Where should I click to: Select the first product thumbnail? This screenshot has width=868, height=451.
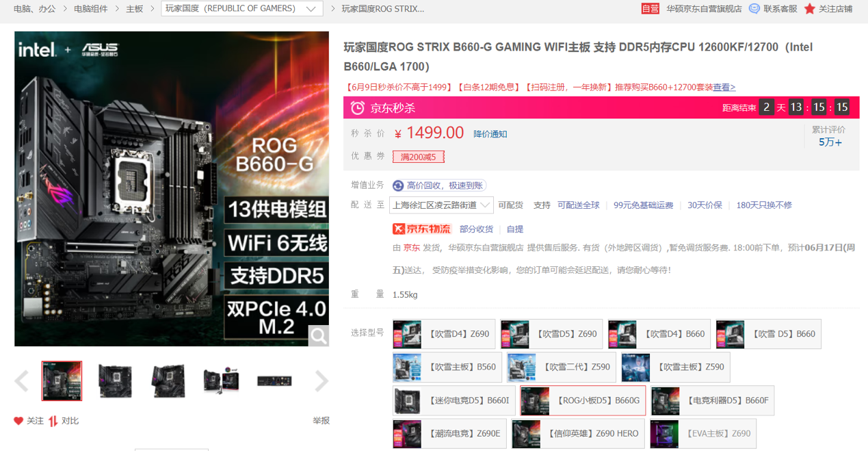click(62, 381)
